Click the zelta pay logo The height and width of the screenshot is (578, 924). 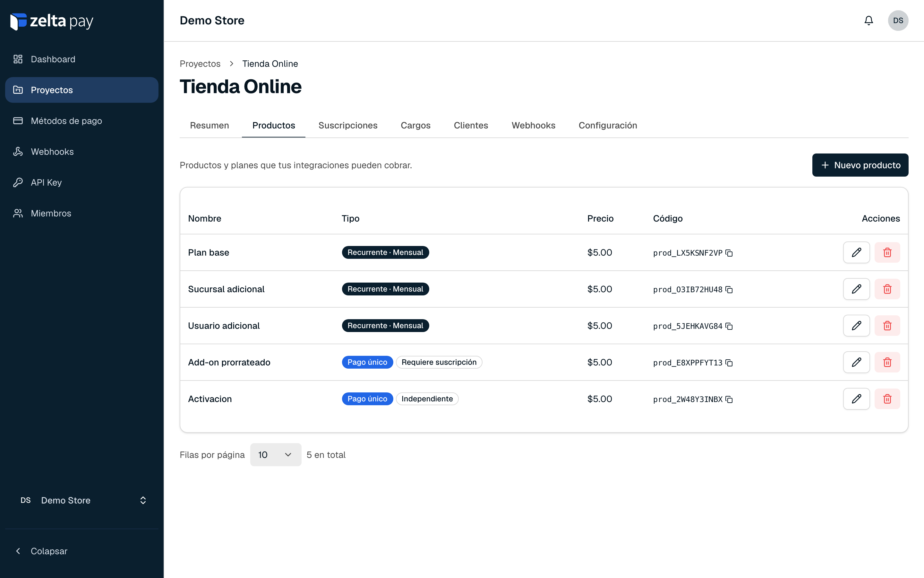pyautogui.click(x=52, y=22)
